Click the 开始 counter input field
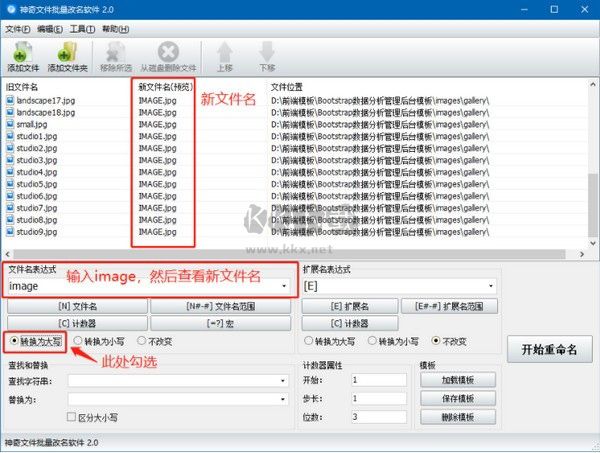The height and width of the screenshot is (453, 600). tap(379, 380)
